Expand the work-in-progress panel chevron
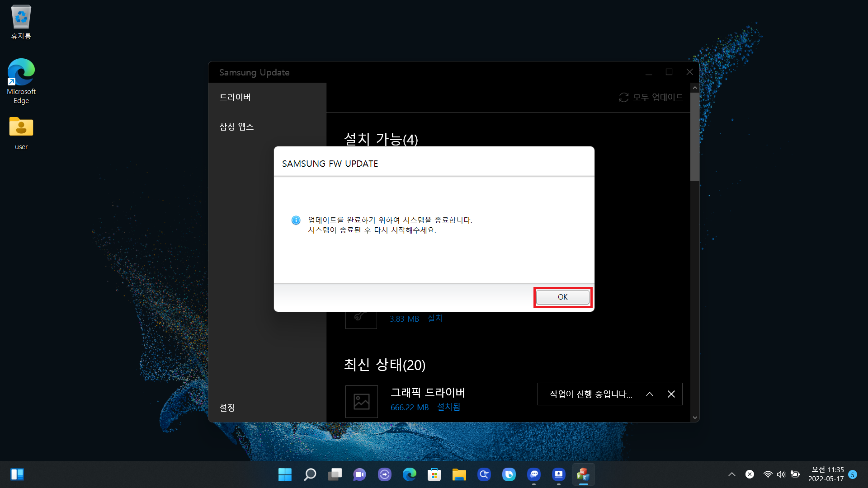This screenshot has height=488, width=868. tap(650, 394)
